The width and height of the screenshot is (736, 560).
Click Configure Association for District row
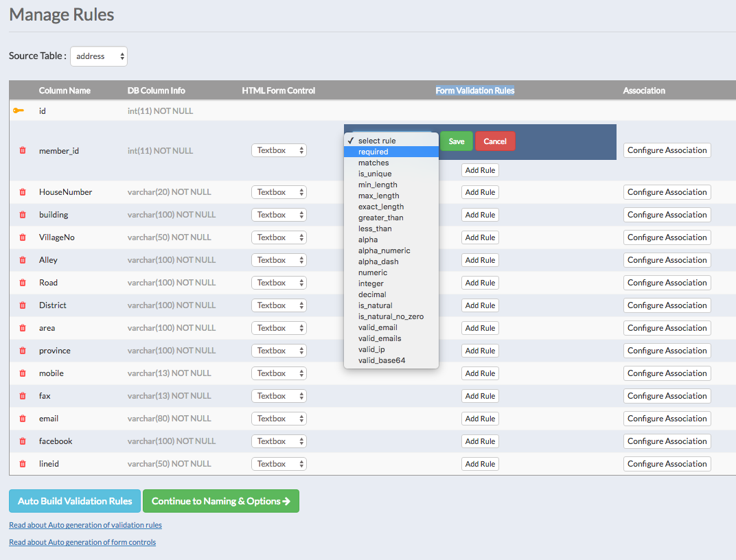[x=667, y=305]
